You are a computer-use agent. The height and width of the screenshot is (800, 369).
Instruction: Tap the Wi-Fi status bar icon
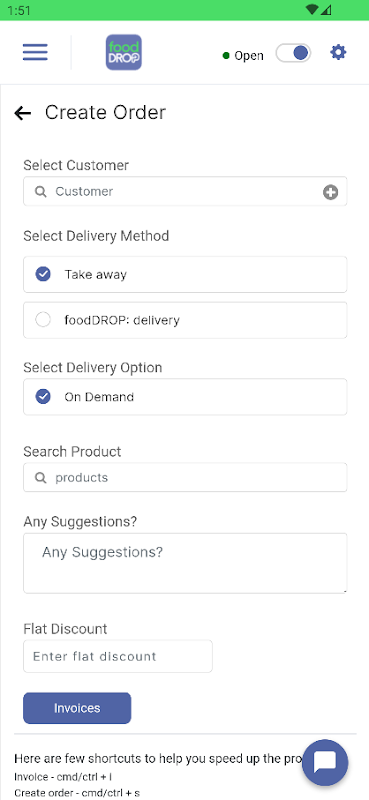coord(312,10)
